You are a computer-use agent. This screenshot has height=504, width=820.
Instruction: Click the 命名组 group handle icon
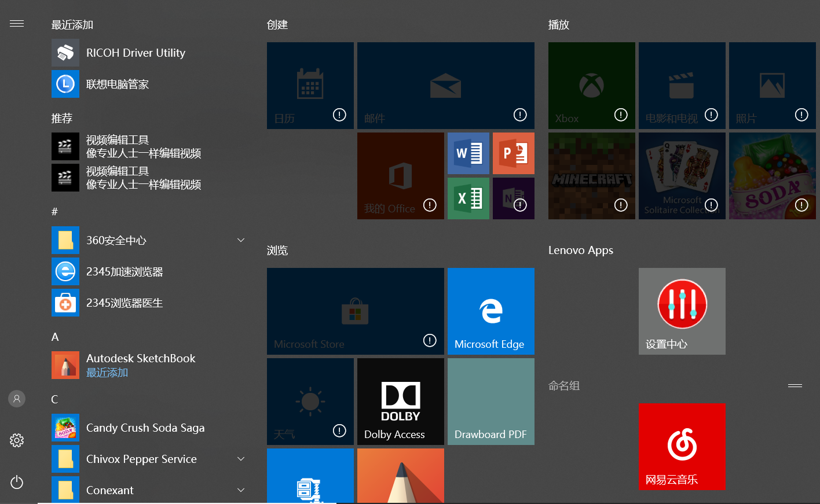coord(795,385)
